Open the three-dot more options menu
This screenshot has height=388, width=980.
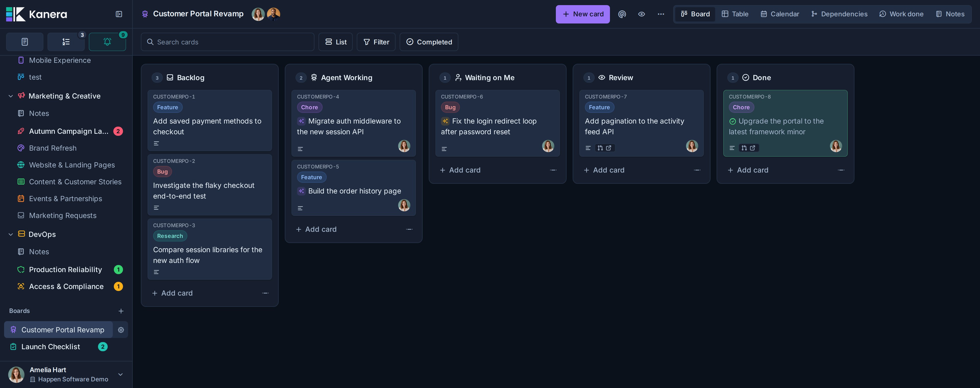[661, 14]
